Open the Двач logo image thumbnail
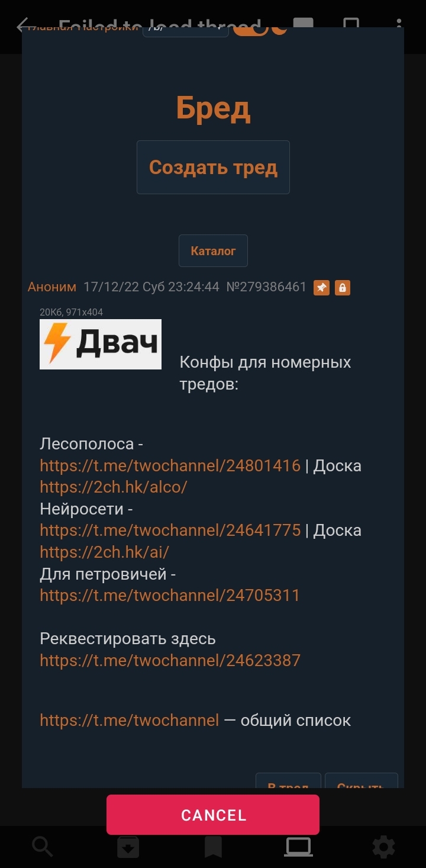This screenshot has height=868, width=426. pyautogui.click(x=101, y=344)
